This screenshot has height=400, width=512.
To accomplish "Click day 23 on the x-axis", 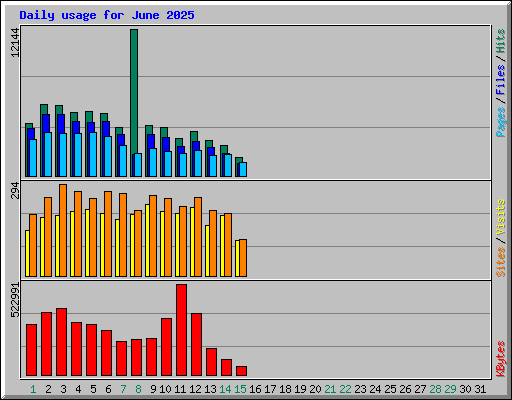I will (360, 389).
